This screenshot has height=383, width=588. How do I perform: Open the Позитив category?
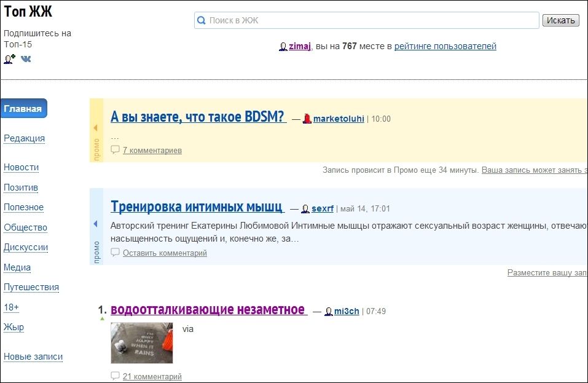pos(21,188)
